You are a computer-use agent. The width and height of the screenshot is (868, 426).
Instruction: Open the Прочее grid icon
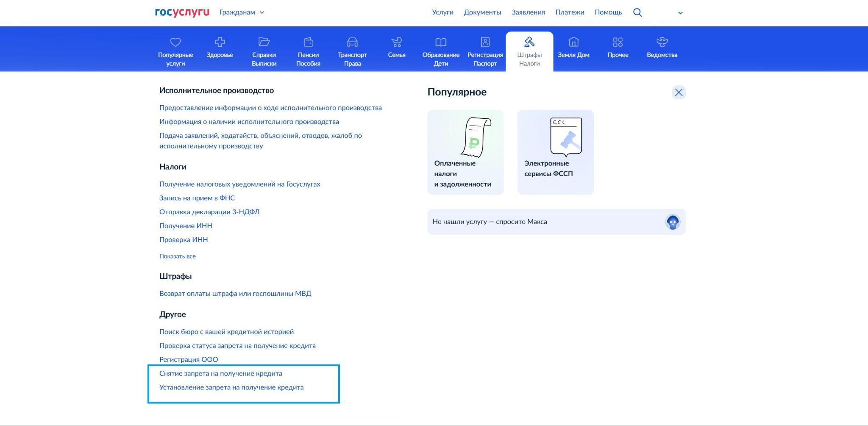click(618, 42)
